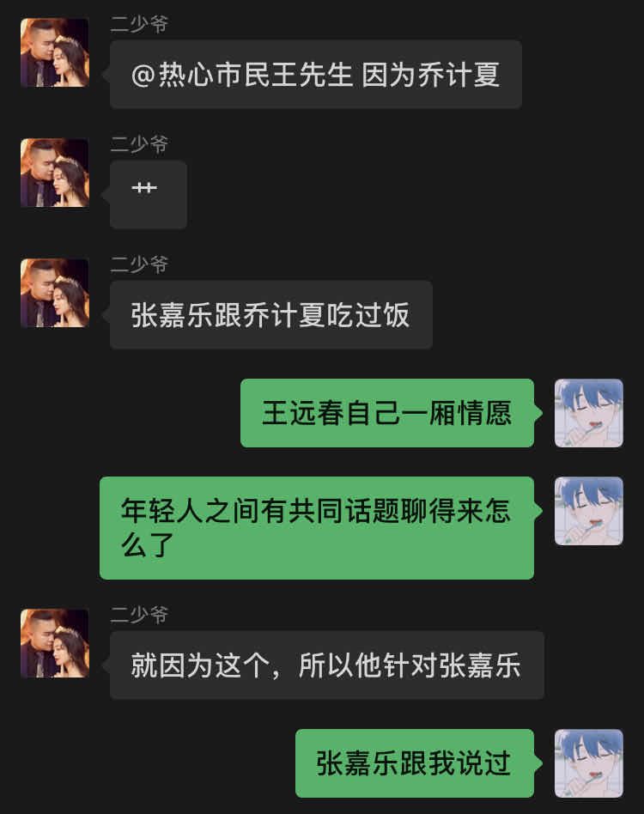Screen dimensions: 644x814
Task: Click the 么了 second line of the green bubble
Action: click(x=148, y=545)
